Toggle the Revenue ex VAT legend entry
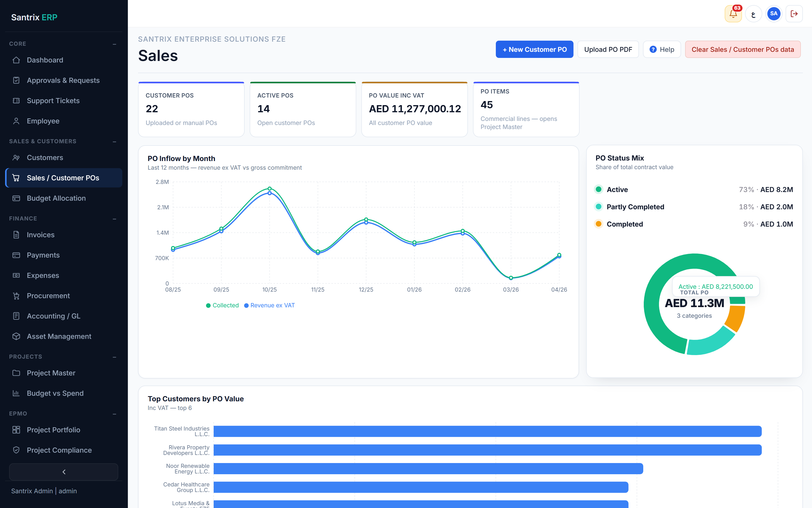This screenshot has height=508, width=812. coord(269,305)
